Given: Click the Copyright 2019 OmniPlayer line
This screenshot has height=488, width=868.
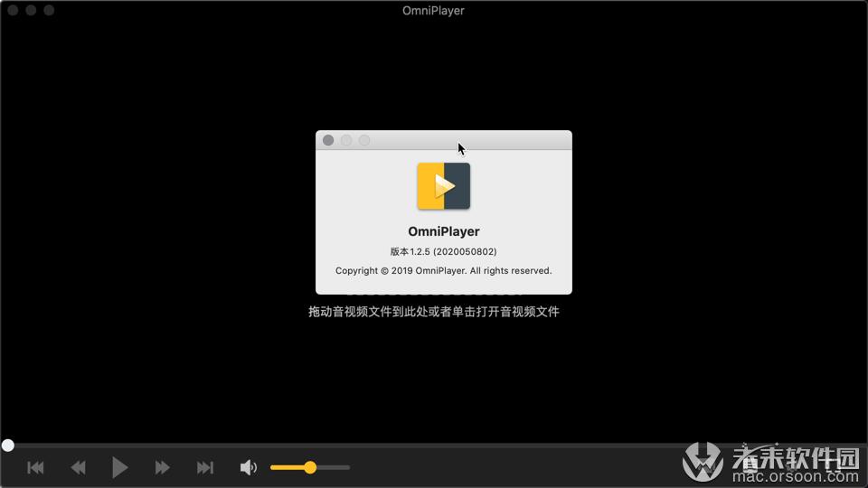Looking at the screenshot, I should (443, 270).
